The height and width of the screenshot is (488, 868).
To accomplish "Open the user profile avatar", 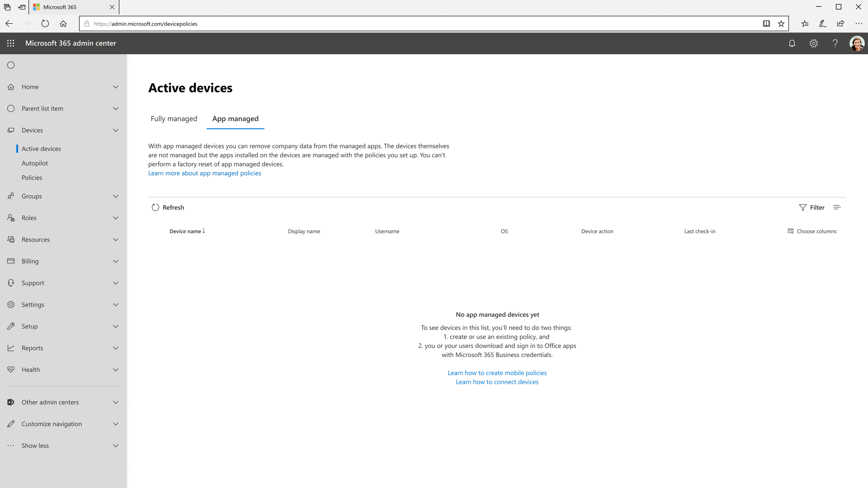I will click(x=856, y=43).
